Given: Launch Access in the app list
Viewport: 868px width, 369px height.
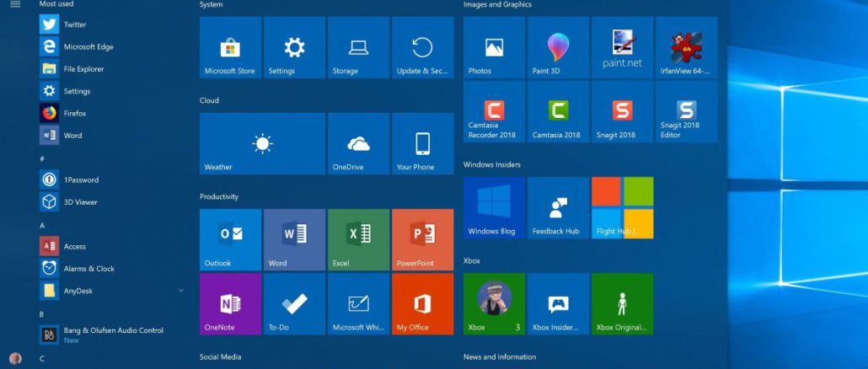Looking at the screenshot, I should [x=111, y=246].
